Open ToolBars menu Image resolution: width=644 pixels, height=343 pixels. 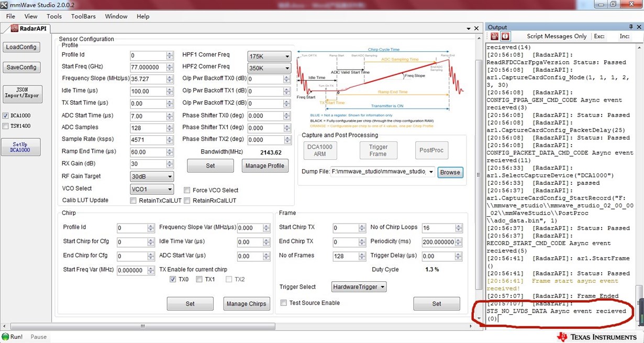[x=83, y=16]
